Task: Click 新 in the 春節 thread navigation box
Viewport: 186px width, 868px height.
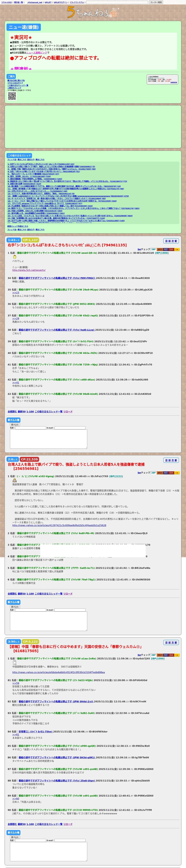Action: 176,643
